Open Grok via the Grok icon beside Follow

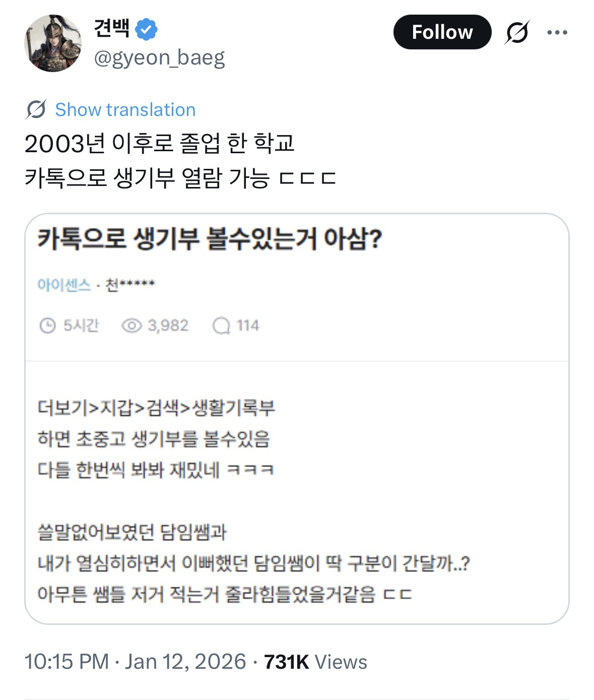tap(518, 32)
